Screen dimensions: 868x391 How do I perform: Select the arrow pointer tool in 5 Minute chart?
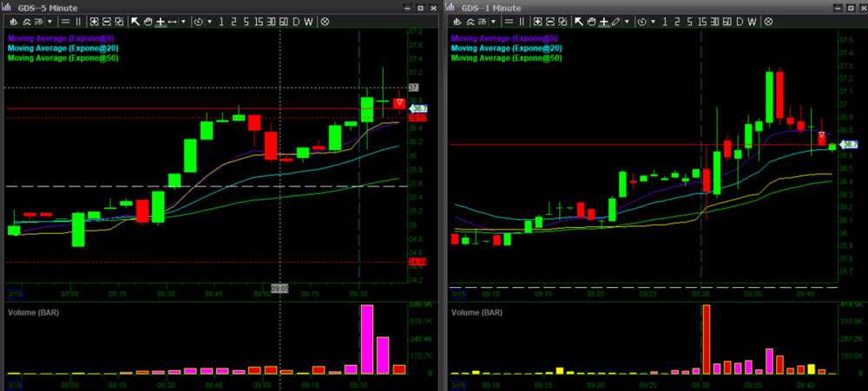pos(135,21)
